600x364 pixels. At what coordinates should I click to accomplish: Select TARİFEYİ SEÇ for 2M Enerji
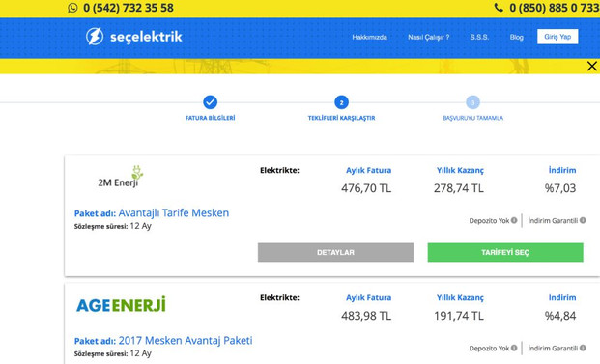(505, 252)
